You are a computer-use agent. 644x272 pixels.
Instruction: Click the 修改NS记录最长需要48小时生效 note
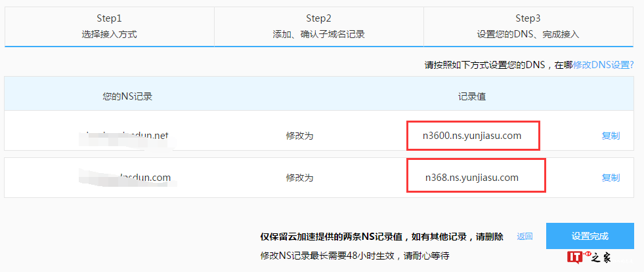tap(354, 255)
